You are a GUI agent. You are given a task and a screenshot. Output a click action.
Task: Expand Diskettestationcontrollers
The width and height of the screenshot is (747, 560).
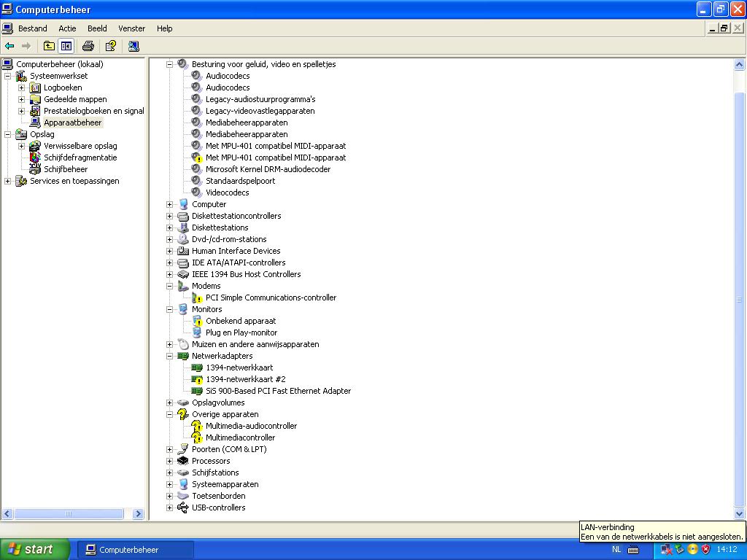click(x=169, y=216)
